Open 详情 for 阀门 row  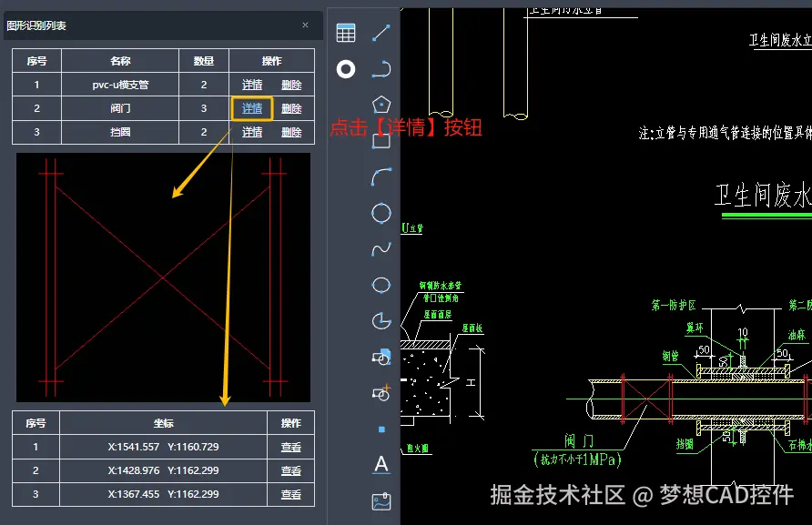252,108
